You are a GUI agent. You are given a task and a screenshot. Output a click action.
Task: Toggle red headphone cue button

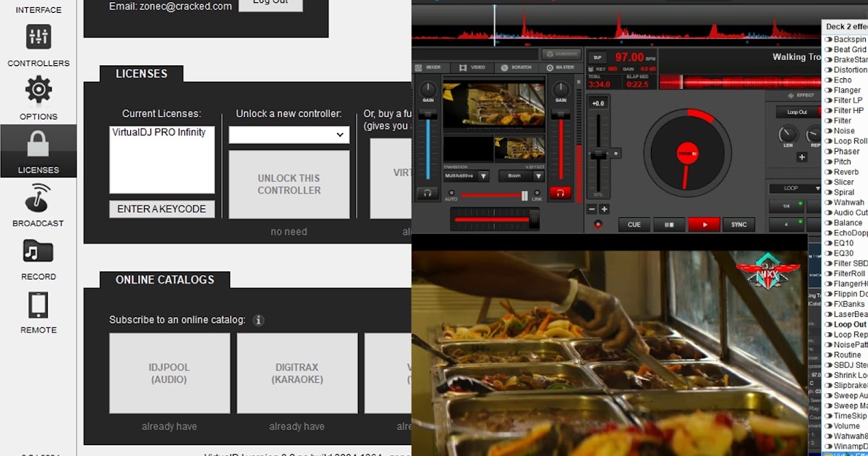point(561,193)
